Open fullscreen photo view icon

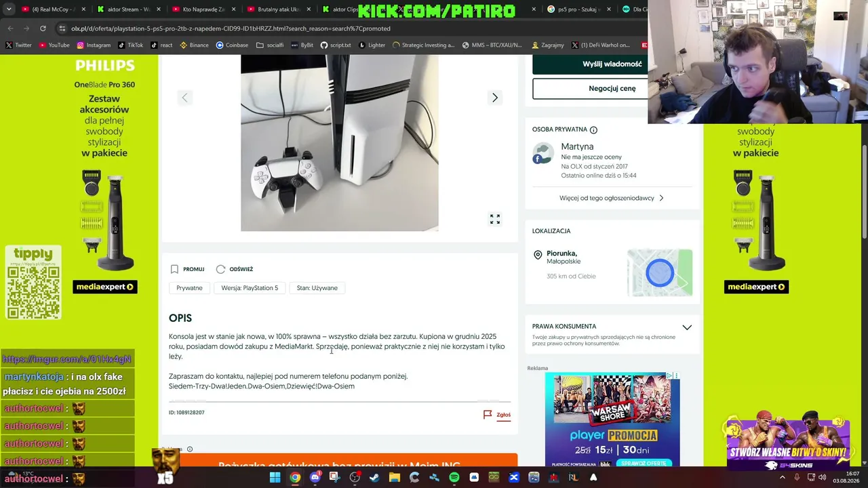[495, 219]
